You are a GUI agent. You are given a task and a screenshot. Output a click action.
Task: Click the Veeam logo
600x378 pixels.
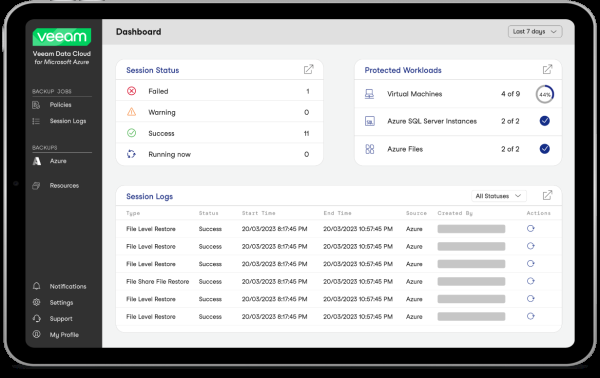(x=62, y=37)
